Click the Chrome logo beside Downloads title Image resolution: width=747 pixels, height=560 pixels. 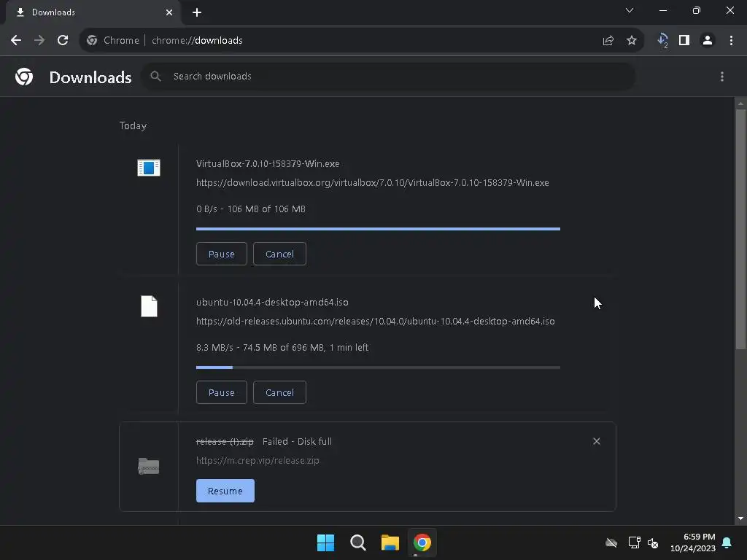(24, 77)
